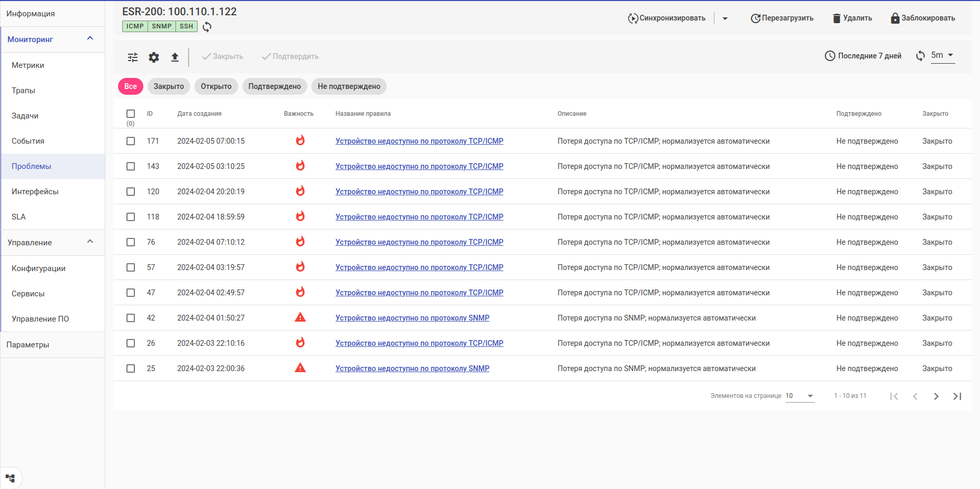Collapse the Мониторинг sidebar section
The width and height of the screenshot is (980, 489).
point(90,38)
